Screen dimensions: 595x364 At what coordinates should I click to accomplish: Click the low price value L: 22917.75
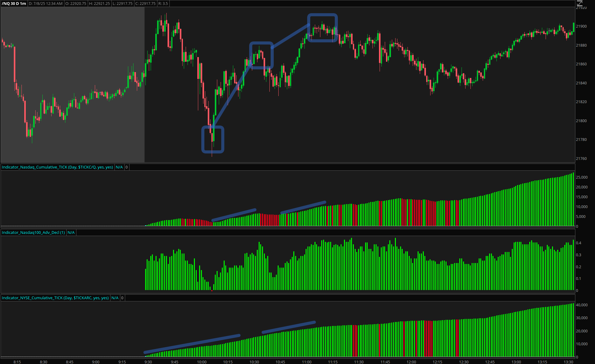click(x=122, y=4)
